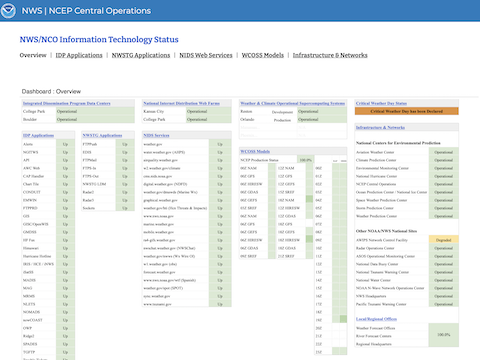Screen dimensions: 480x360
Task: Switch to NIDS Web Services tab
Action: [x=206, y=55]
